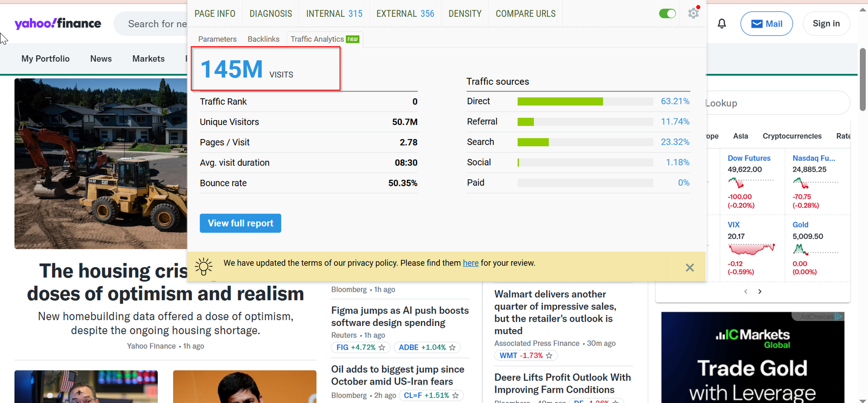Open Figma jumps as AI push article
This screenshot has height=403, width=868.
[400, 316]
